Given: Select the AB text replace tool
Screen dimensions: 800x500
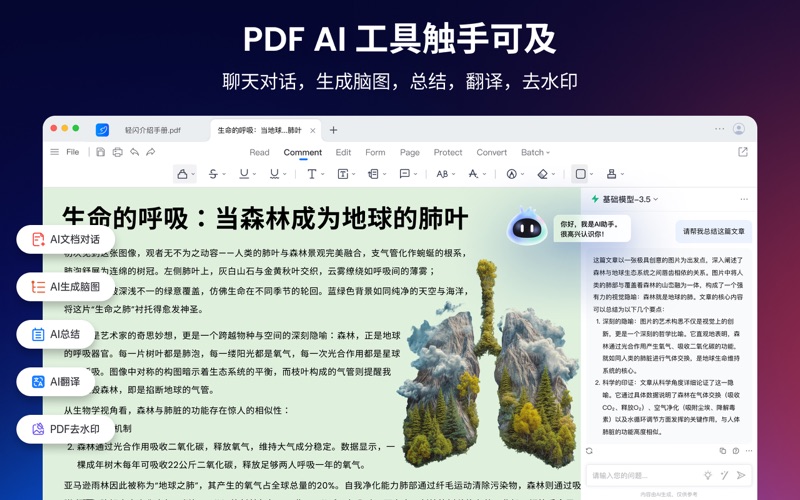Looking at the screenshot, I should [442, 174].
